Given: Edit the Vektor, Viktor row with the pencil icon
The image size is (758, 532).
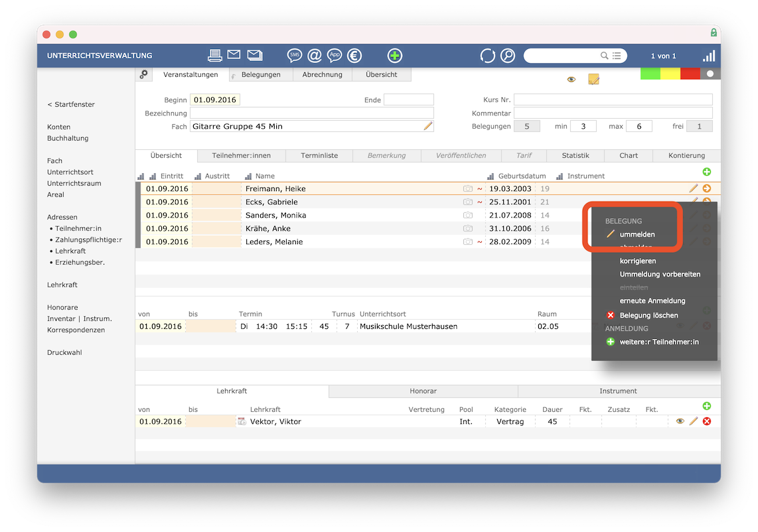Looking at the screenshot, I should coord(693,421).
